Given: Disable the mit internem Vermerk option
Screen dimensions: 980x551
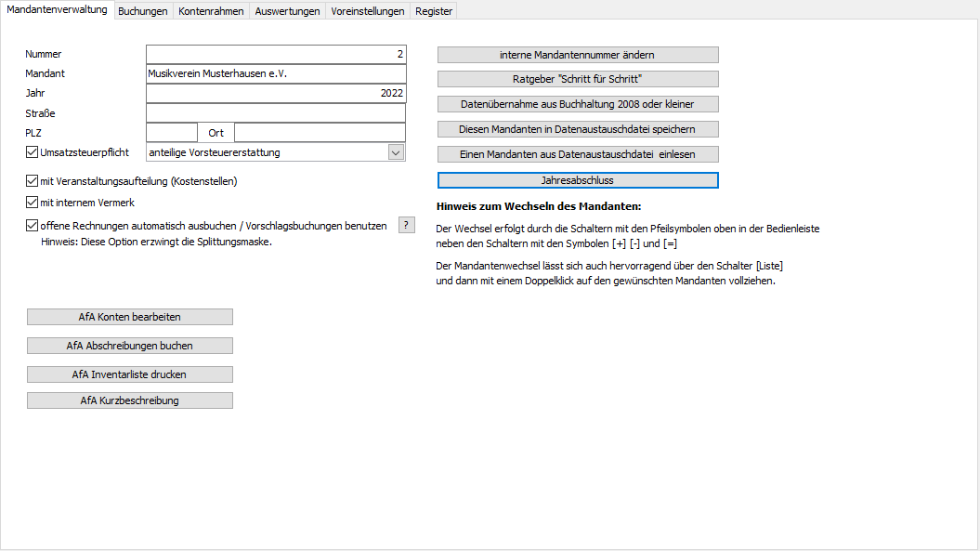Looking at the screenshot, I should (x=32, y=202).
